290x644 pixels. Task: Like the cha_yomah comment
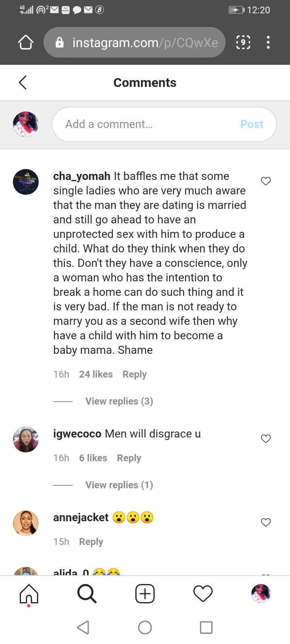[x=266, y=181]
